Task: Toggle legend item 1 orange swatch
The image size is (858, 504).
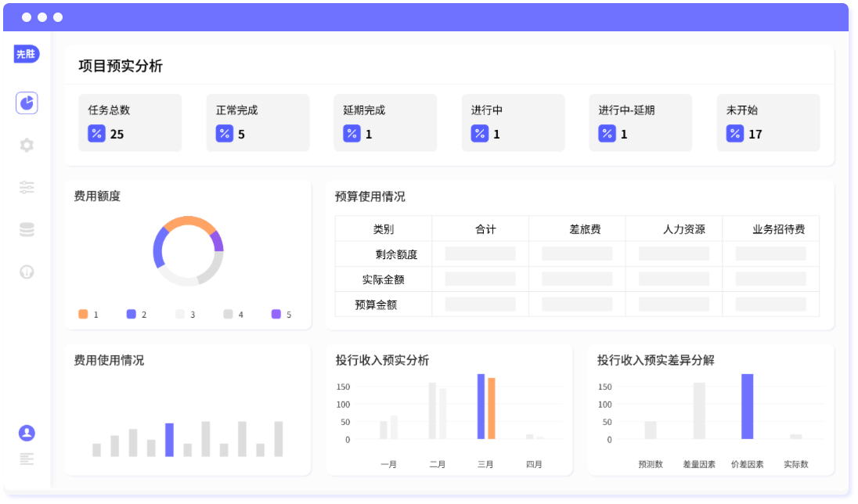Action: (x=83, y=314)
